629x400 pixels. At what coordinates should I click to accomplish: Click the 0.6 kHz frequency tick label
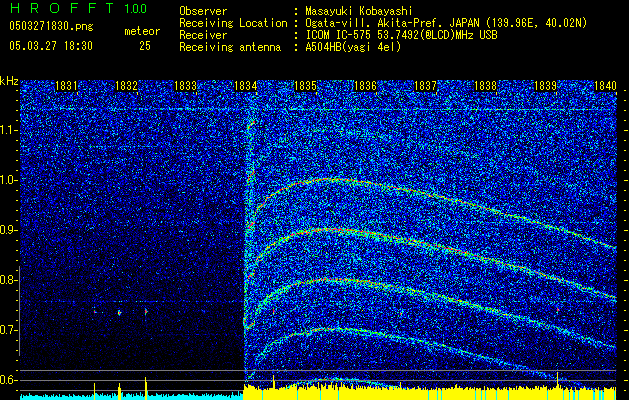(x=8, y=380)
